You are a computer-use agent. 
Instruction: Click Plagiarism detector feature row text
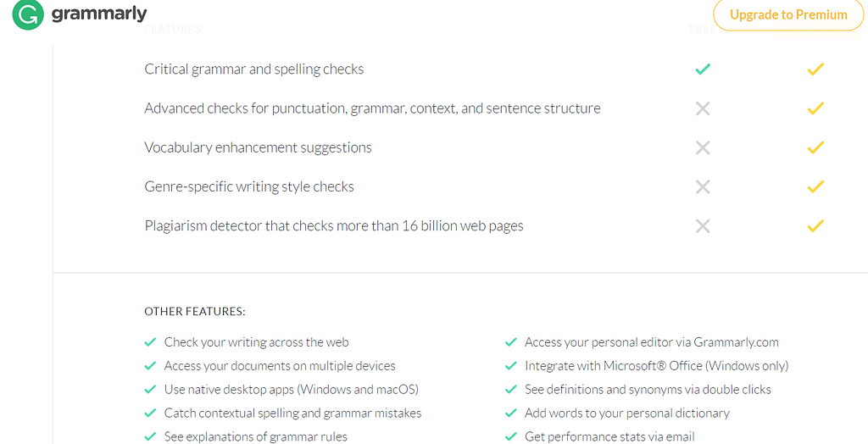[334, 226]
